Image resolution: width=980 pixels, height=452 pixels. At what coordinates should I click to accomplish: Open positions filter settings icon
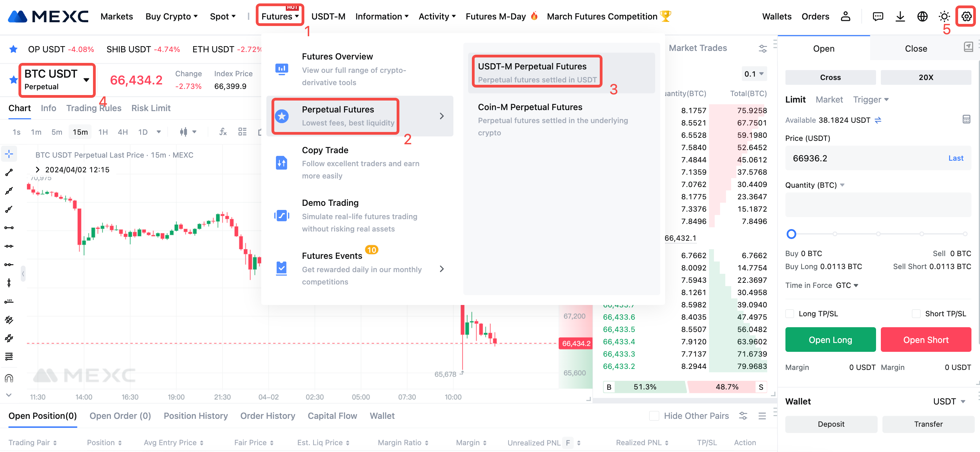pyautogui.click(x=743, y=416)
